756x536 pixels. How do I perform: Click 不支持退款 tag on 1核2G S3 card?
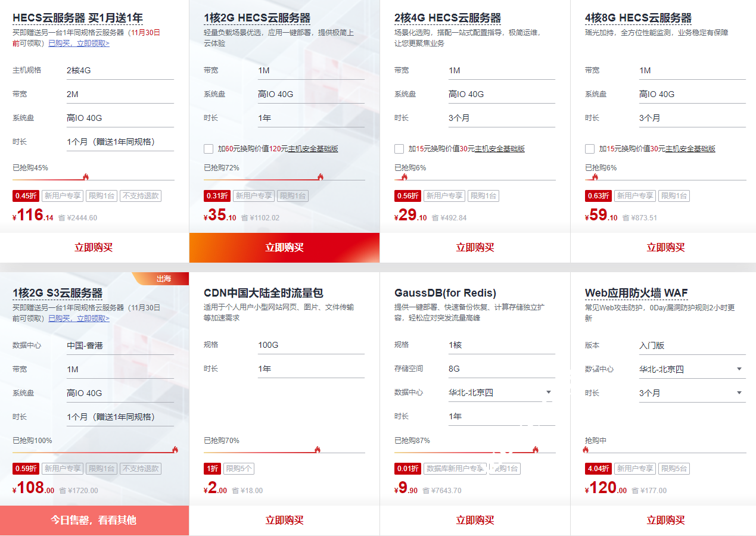141,469
